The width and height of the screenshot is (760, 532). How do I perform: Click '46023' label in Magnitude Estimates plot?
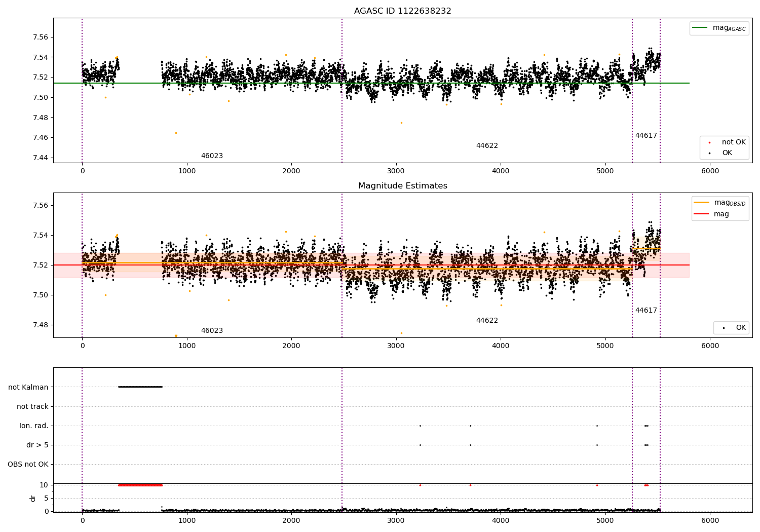(x=212, y=331)
